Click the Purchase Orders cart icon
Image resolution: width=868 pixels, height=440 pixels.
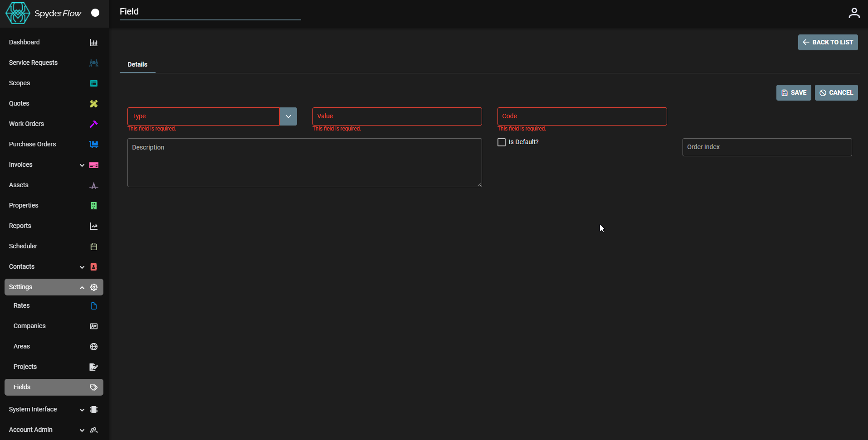[93, 144]
